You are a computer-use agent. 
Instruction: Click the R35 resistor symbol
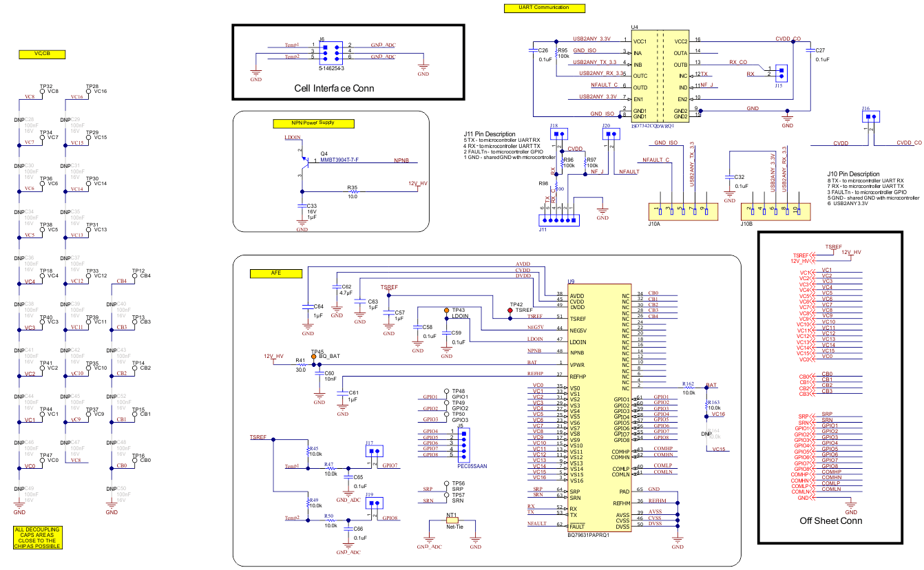353,192
